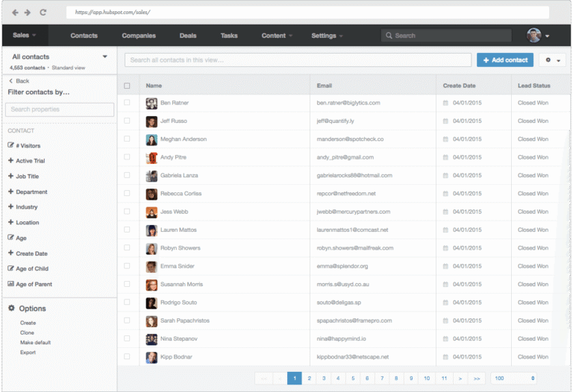Toggle the select-all checkbox in table header
Screen dimensions: 573x392
[x=127, y=86]
